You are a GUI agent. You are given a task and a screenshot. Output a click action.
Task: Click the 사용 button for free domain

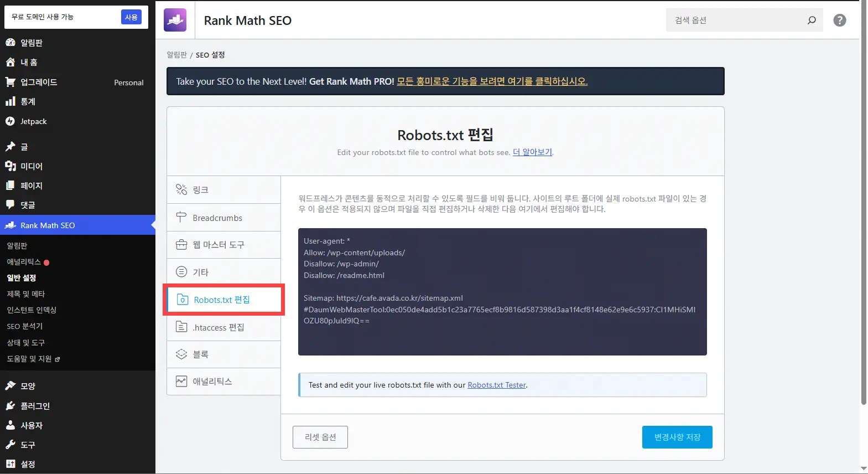point(131,17)
